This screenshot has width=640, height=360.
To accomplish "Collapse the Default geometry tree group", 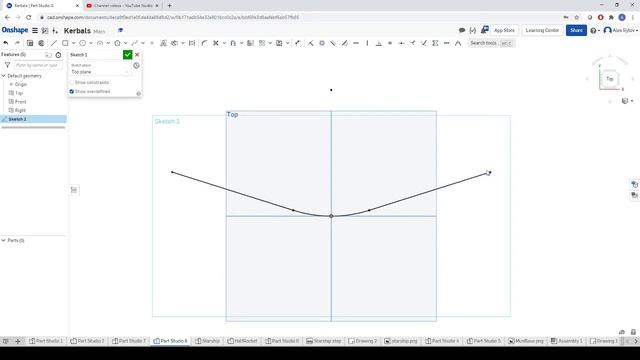I will pos(4,76).
